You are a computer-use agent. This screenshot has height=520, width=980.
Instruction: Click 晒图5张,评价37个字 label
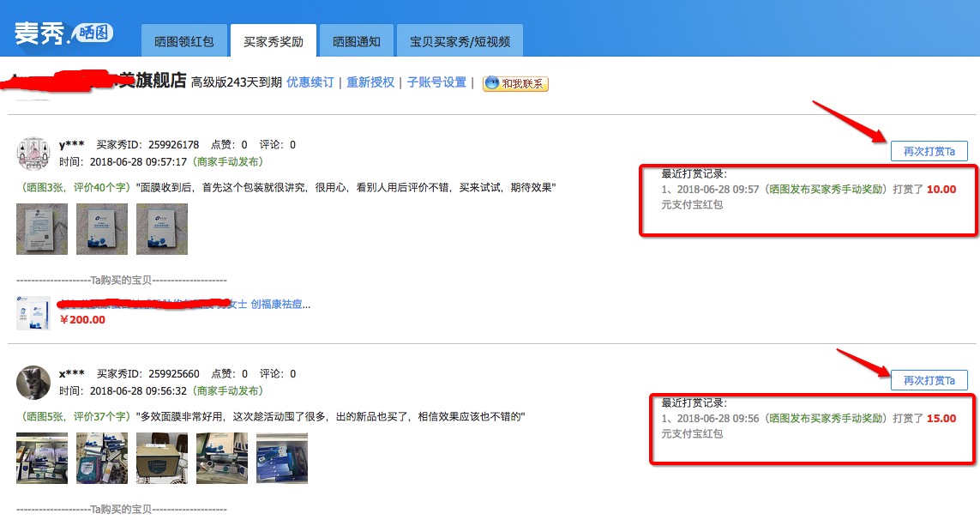pos(75,416)
